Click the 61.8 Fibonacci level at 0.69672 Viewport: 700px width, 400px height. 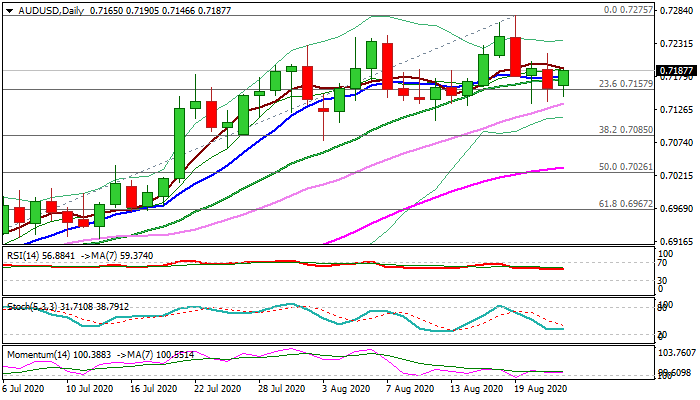pyautogui.click(x=625, y=203)
